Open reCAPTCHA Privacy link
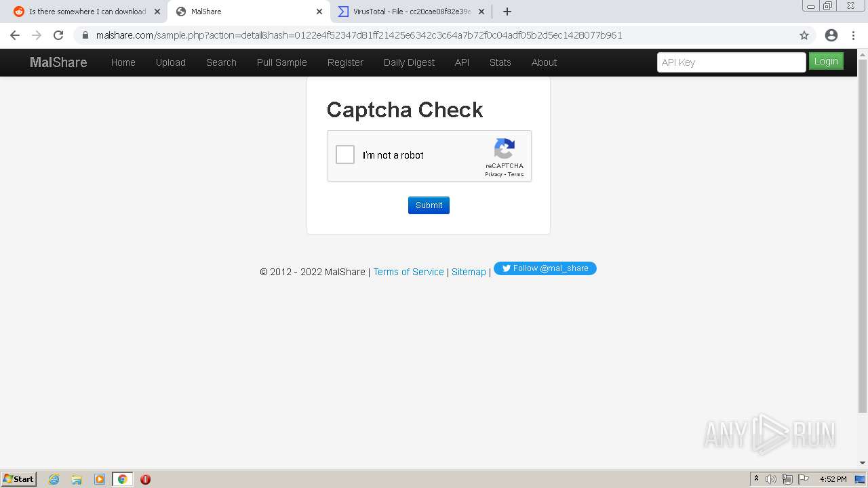Viewport: 868px width, 488px height. (x=494, y=175)
